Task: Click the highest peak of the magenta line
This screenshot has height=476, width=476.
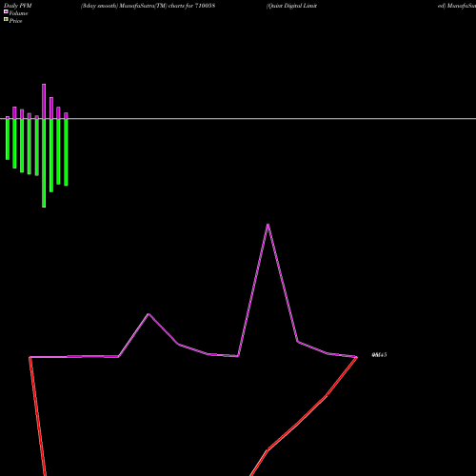Action: (x=268, y=225)
